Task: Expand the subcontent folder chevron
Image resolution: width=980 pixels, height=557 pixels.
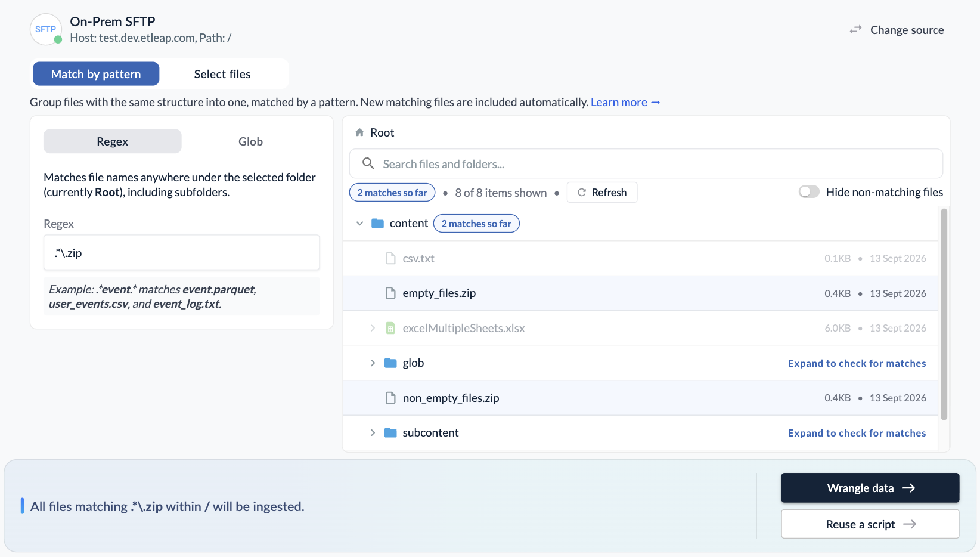Action: click(x=373, y=433)
